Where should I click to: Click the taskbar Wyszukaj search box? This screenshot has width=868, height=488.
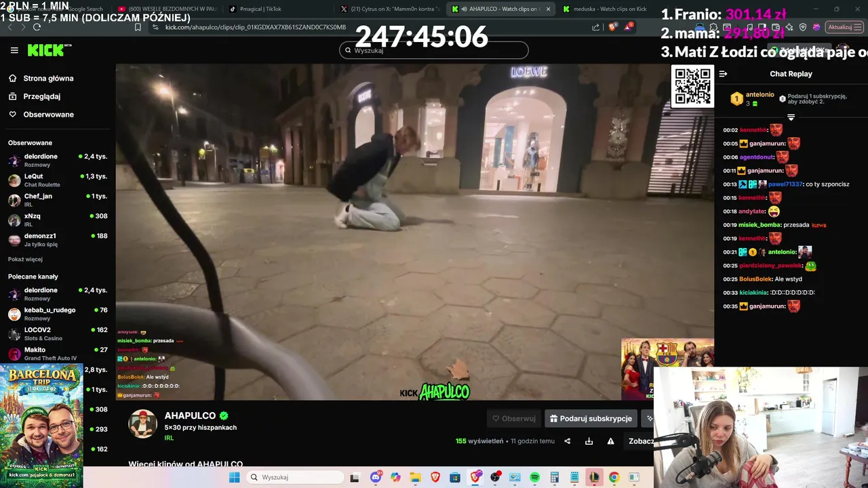[x=294, y=477]
